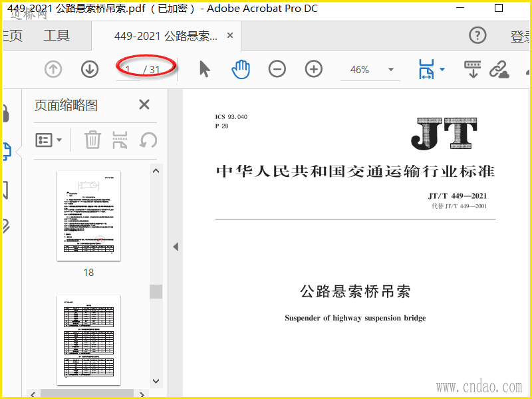Go to previous page with up arrow
The image size is (532, 399).
coord(53,69)
